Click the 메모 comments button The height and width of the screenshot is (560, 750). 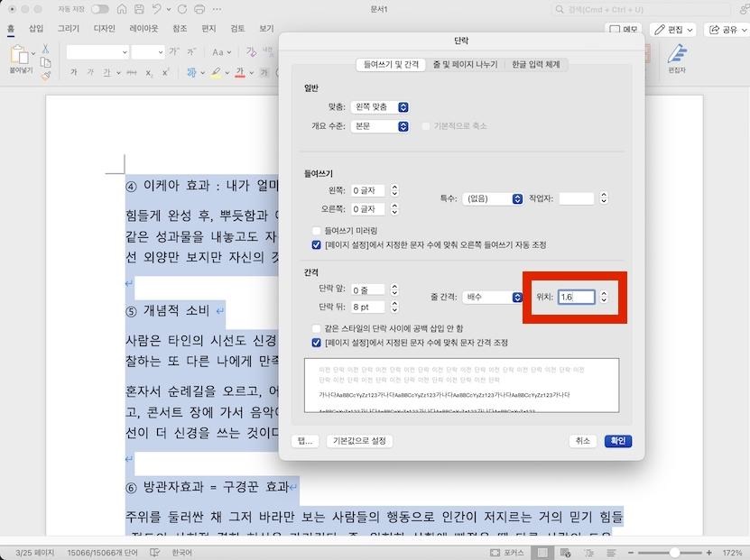click(x=625, y=30)
